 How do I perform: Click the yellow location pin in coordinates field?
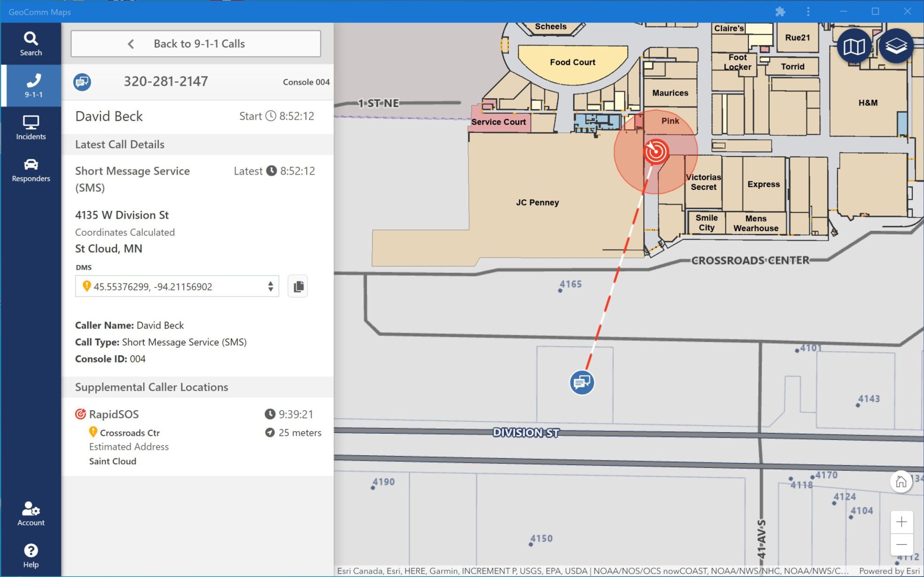pos(86,286)
